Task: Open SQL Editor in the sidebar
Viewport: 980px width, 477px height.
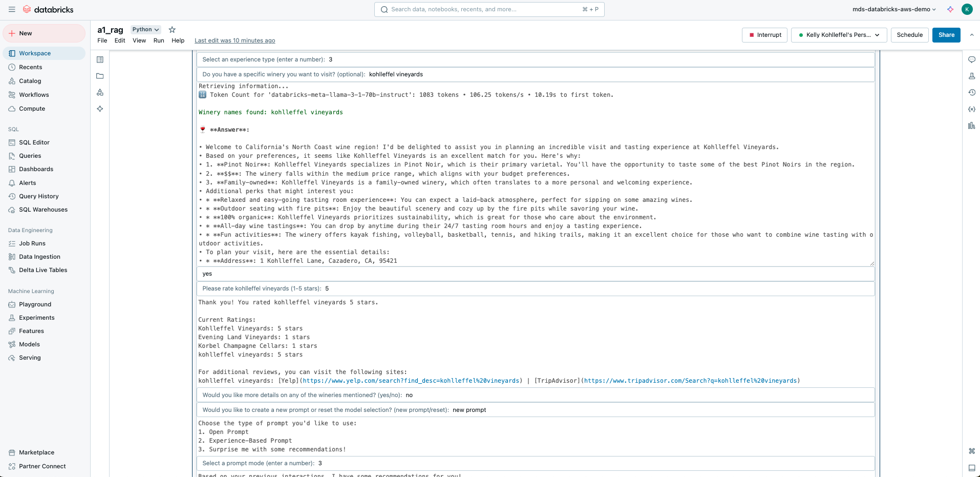Action: (44, 142)
